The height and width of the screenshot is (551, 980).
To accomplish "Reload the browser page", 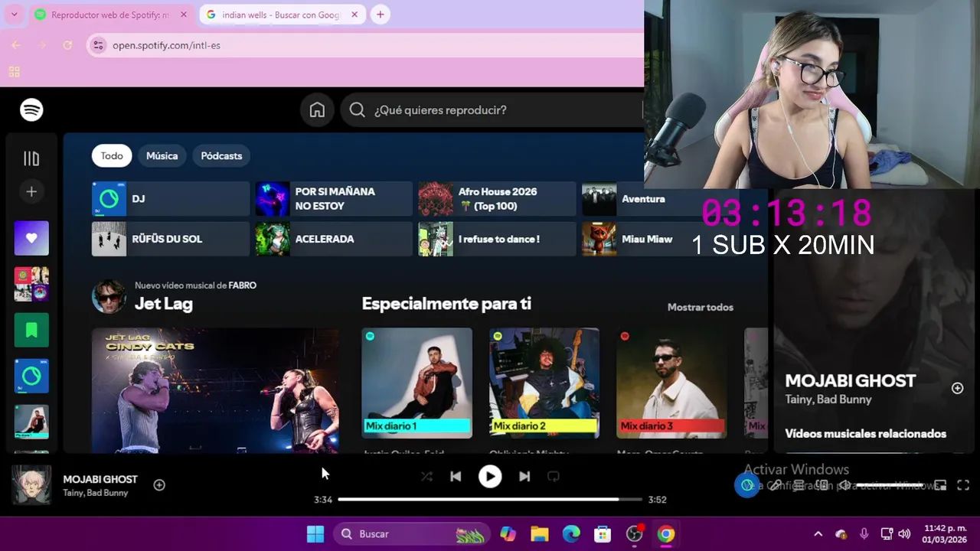I will 67,45.
